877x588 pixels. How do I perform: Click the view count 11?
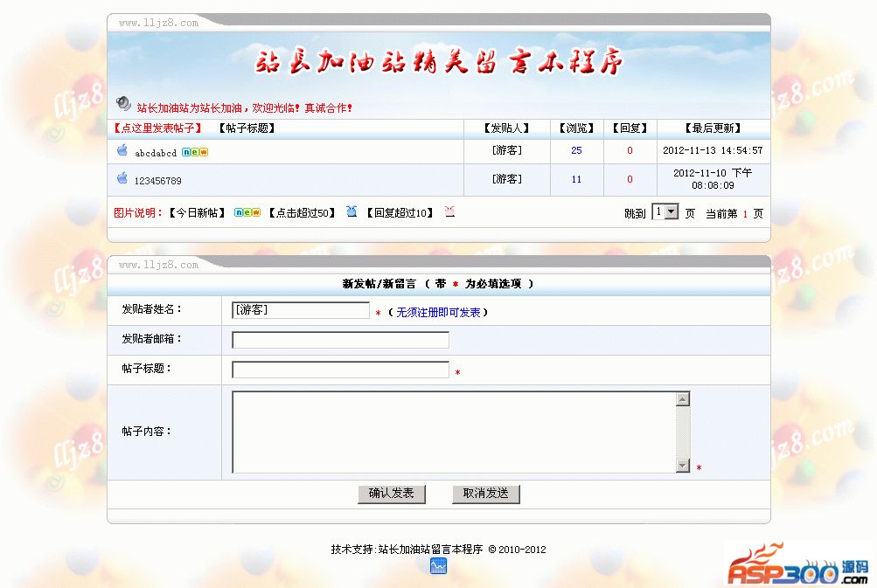click(x=576, y=179)
